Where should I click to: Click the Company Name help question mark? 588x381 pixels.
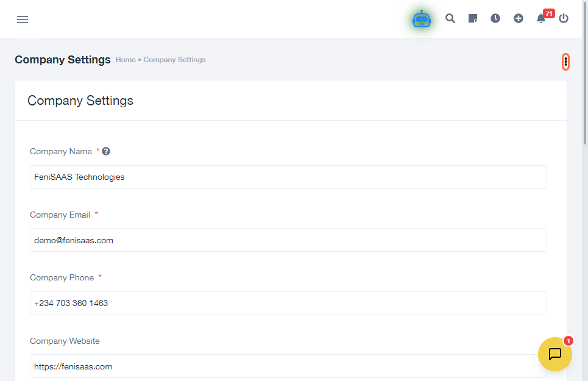tap(106, 151)
